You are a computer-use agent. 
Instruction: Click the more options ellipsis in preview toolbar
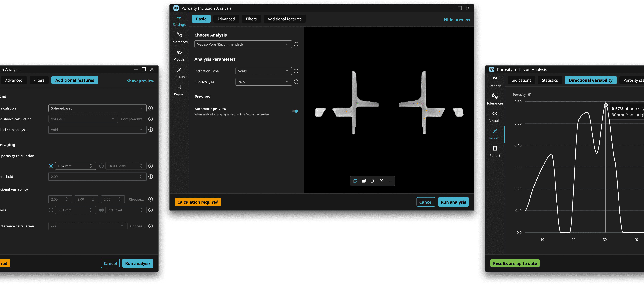390,181
